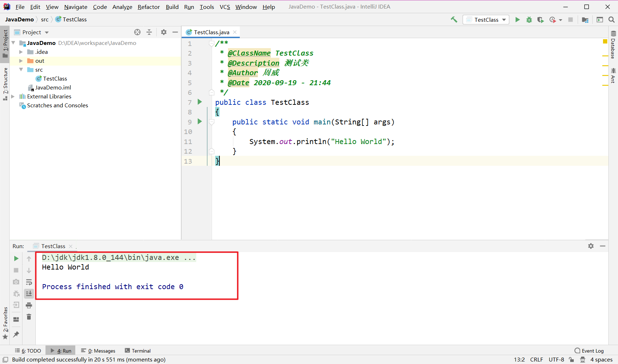The height and width of the screenshot is (364, 618).
Task: Expand the .idea folder
Action: [x=21, y=52]
